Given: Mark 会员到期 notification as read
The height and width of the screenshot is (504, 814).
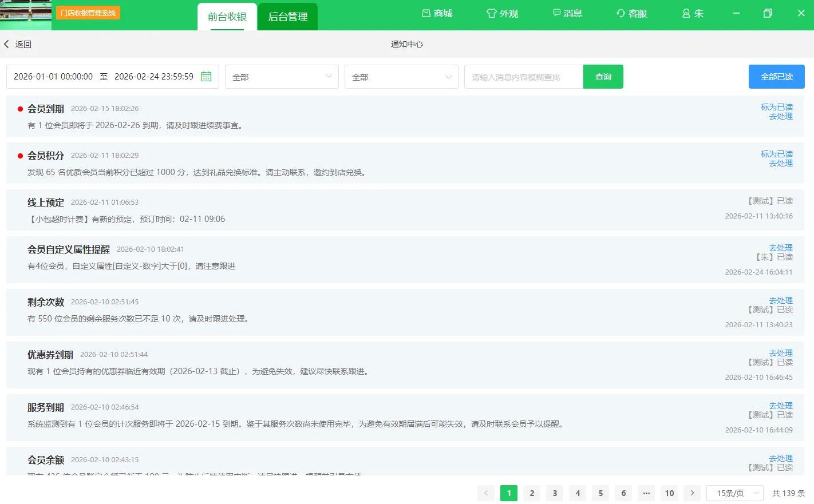Looking at the screenshot, I should (x=776, y=107).
